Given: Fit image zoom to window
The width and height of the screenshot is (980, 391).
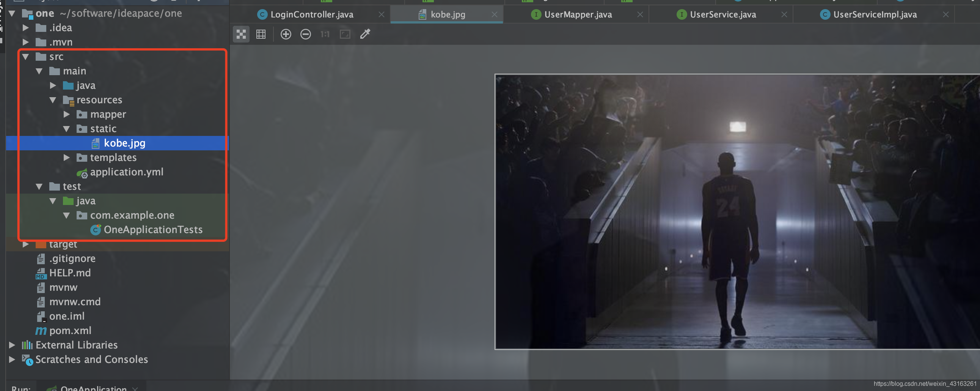Looking at the screenshot, I should [x=345, y=34].
